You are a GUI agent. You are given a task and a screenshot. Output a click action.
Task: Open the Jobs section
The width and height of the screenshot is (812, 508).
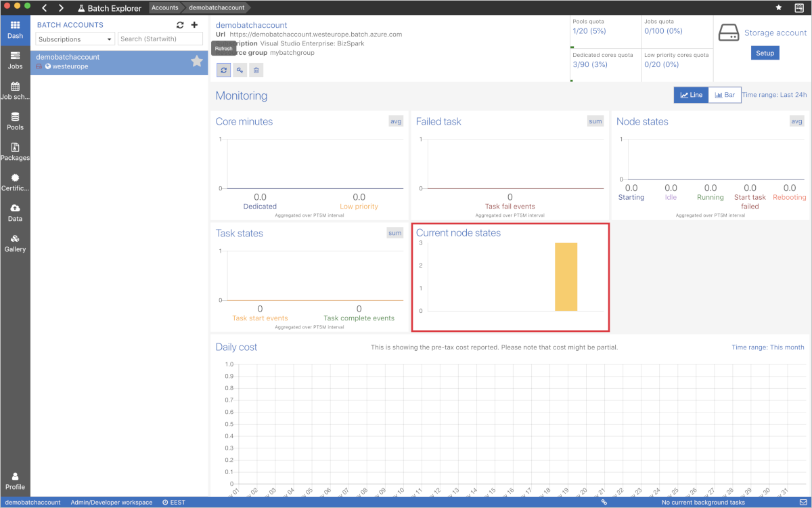(x=15, y=60)
